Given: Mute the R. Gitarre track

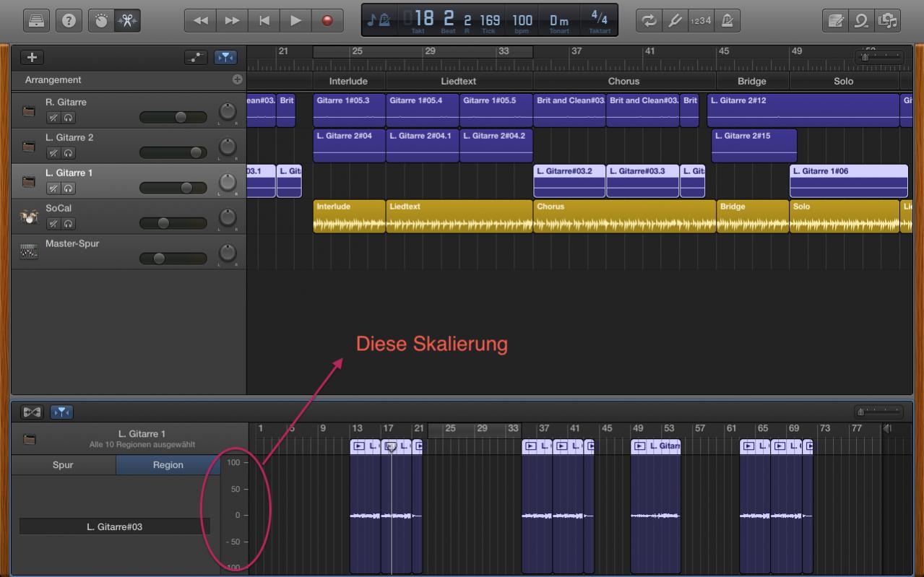Looking at the screenshot, I should pyautogui.click(x=53, y=118).
